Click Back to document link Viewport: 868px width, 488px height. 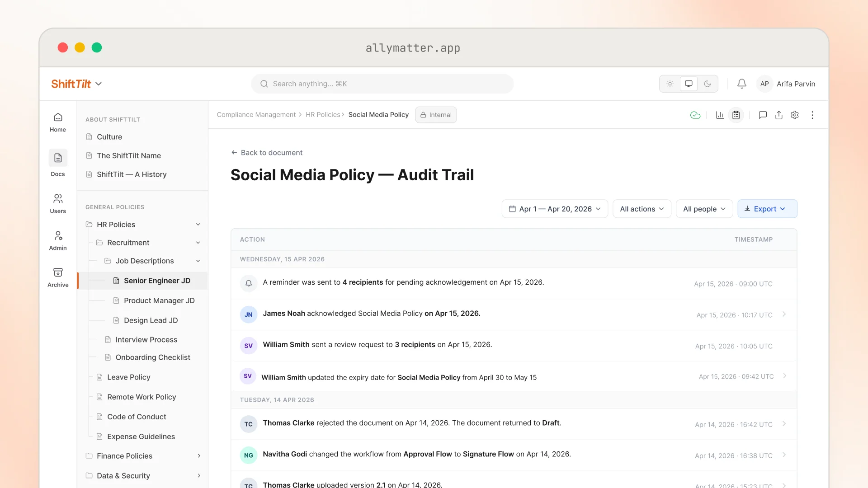click(267, 153)
